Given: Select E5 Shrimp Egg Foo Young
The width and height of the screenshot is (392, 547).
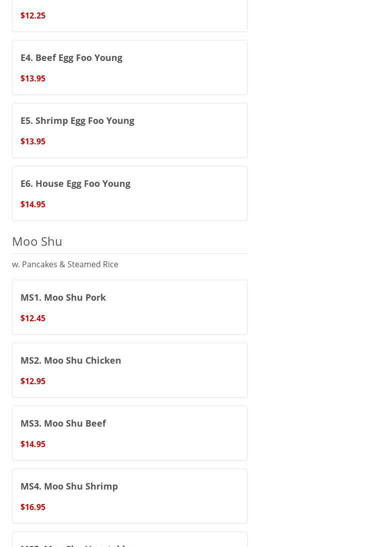Looking at the screenshot, I should [77, 120].
